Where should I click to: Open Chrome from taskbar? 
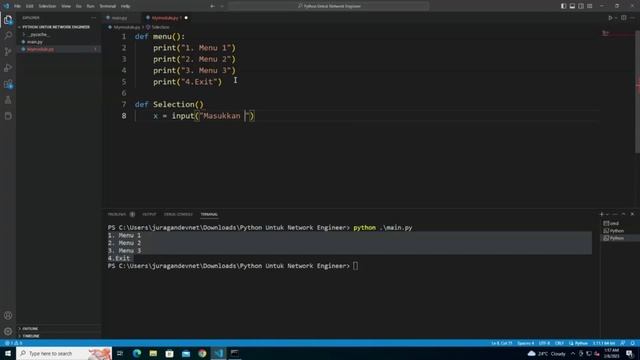[202, 353]
